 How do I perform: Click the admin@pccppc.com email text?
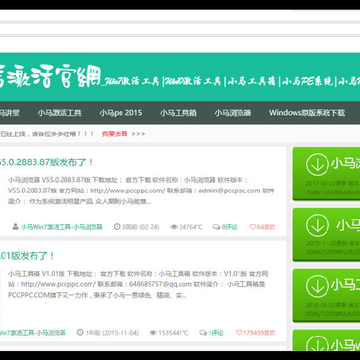229,191
